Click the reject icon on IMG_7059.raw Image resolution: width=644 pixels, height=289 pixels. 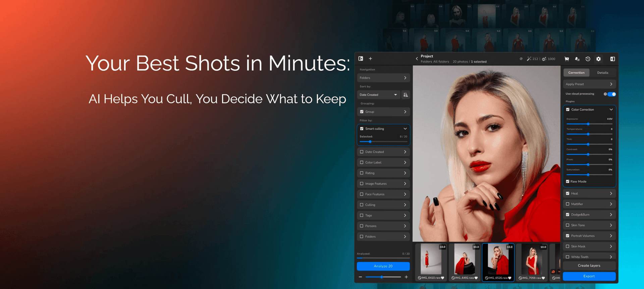coord(520,278)
